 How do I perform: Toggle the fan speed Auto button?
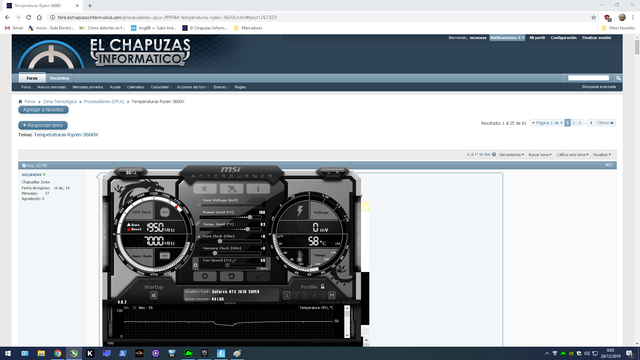[264, 268]
